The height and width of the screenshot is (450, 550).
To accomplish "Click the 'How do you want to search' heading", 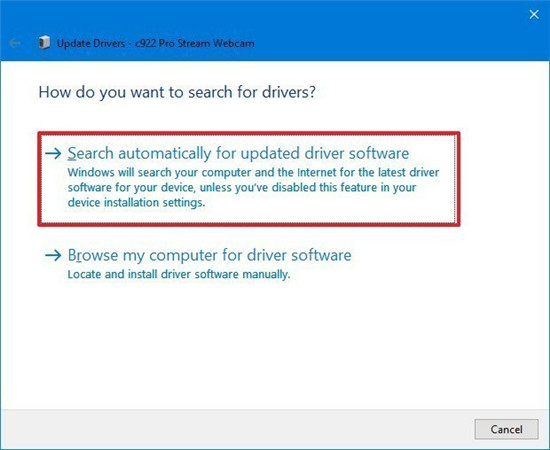I will click(x=177, y=92).
